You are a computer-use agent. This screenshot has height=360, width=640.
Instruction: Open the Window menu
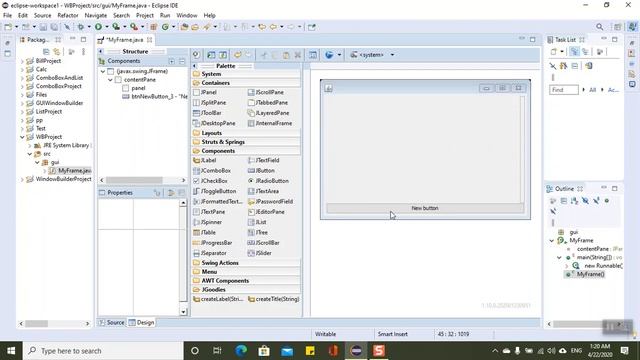coord(187,16)
